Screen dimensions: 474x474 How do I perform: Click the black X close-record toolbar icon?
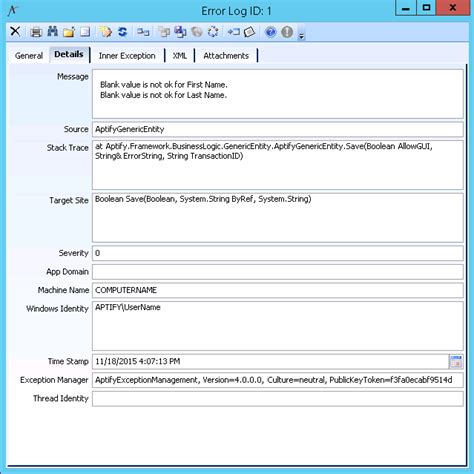coord(15,32)
